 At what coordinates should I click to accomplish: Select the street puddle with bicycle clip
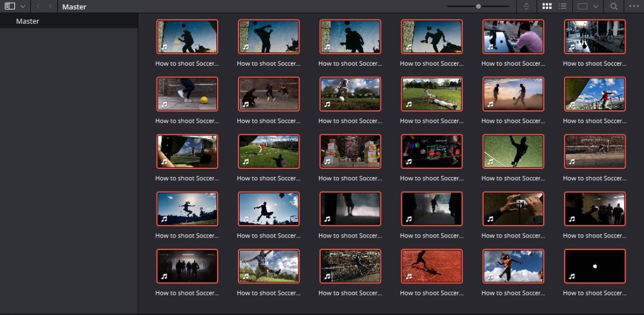coord(595,36)
